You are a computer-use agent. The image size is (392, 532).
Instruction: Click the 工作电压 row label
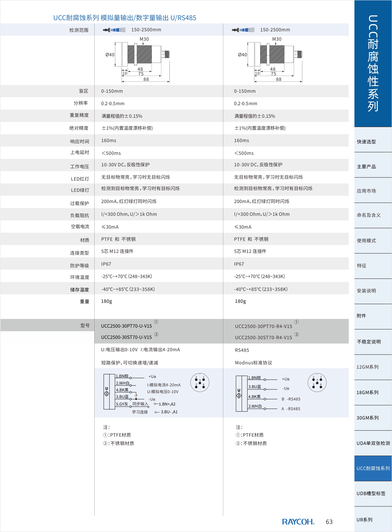point(80,167)
